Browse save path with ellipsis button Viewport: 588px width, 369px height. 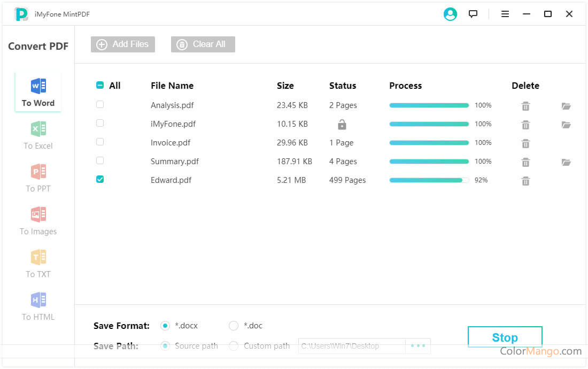[417, 346]
